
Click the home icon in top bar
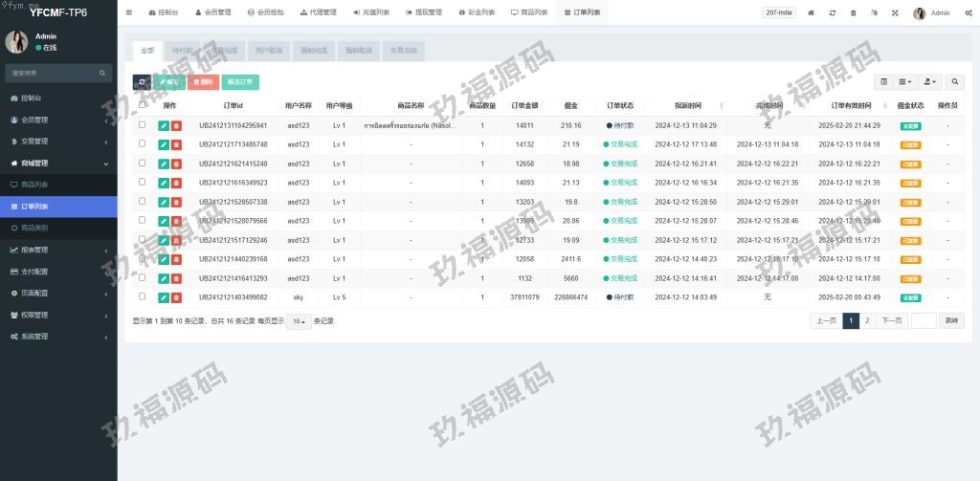pos(812,13)
